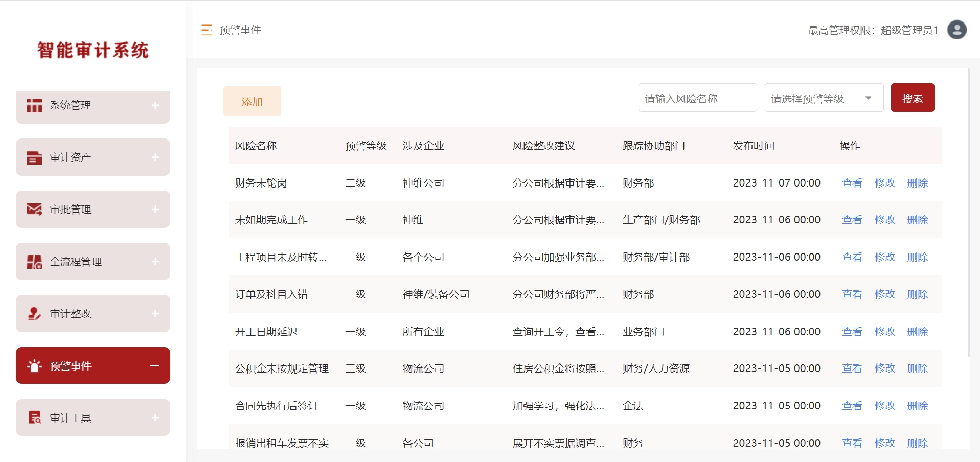Image resolution: width=980 pixels, height=462 pixels.
Task: Expand the 审计工具 menu plus sign
Action: tap(155, 418)
